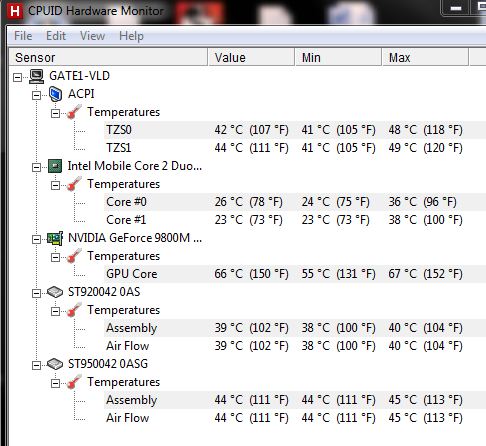The height and width of the screenshot is (446, 486).
Task: Click the Max column header
Action: point(425,57)
